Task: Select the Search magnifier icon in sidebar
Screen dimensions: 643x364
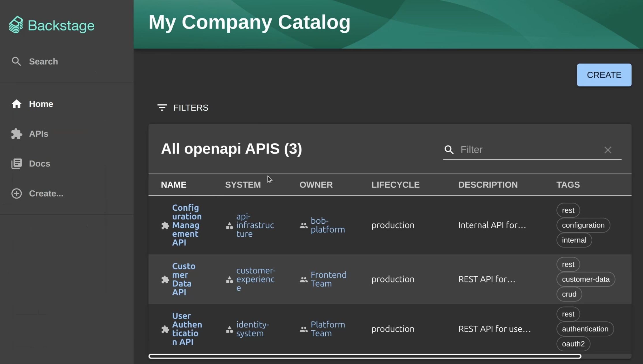Action: [x=16, y=61]
